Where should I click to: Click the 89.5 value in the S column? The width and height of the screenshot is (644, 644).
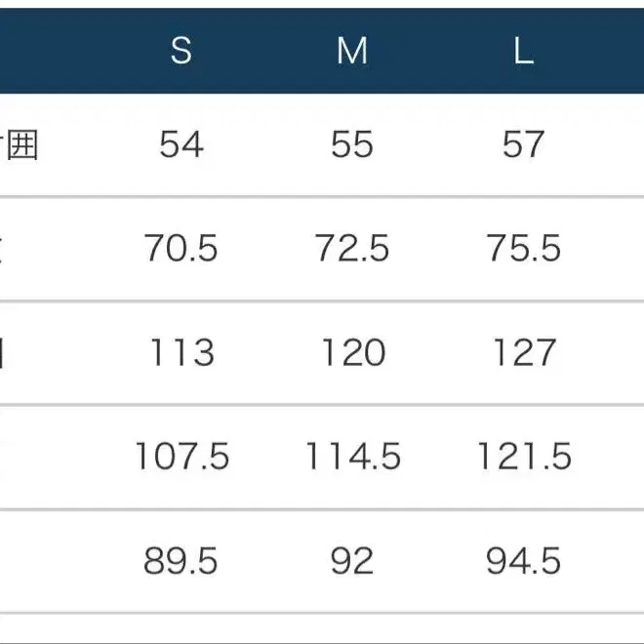[x=181, y=560]
